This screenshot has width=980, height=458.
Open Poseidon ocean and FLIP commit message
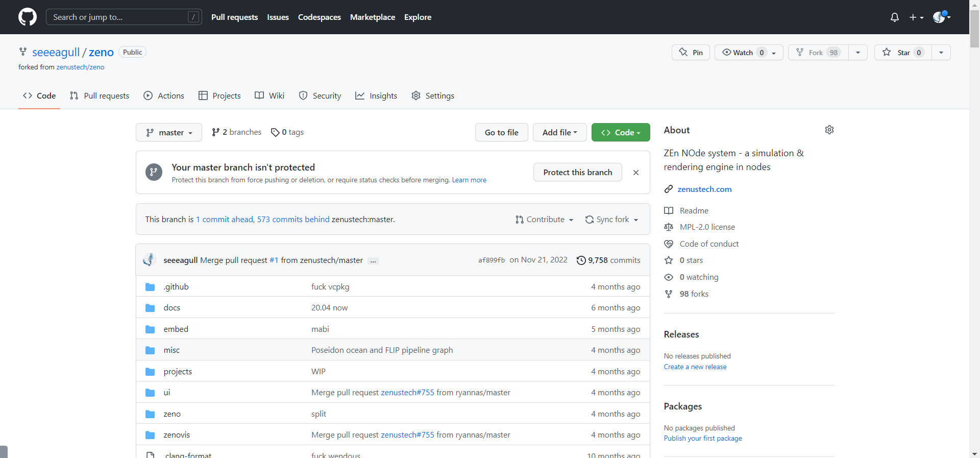coord(382,350)
